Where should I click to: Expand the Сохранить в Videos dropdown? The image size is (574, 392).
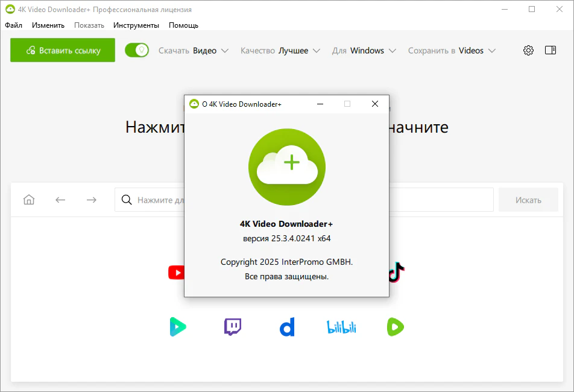coord(452,51)
